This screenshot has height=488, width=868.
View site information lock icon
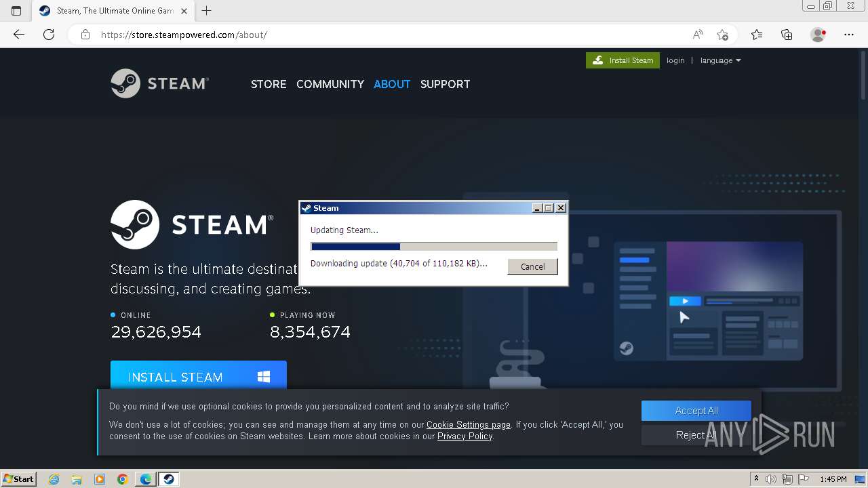(85, 35)
